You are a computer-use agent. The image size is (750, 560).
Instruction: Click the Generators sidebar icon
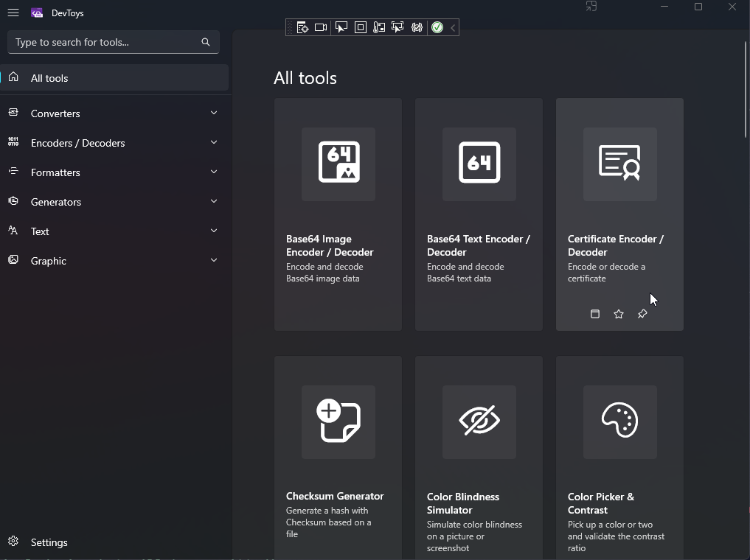pos(13,201)
